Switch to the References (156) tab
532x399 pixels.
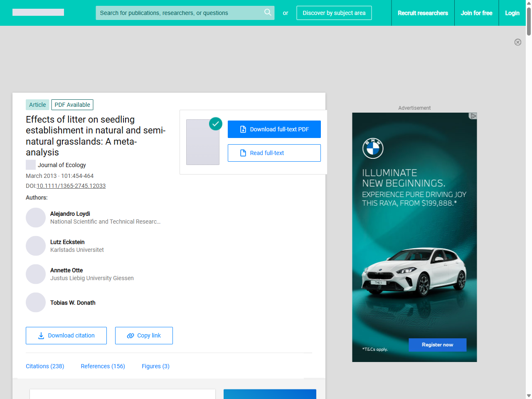pos(103,366)
